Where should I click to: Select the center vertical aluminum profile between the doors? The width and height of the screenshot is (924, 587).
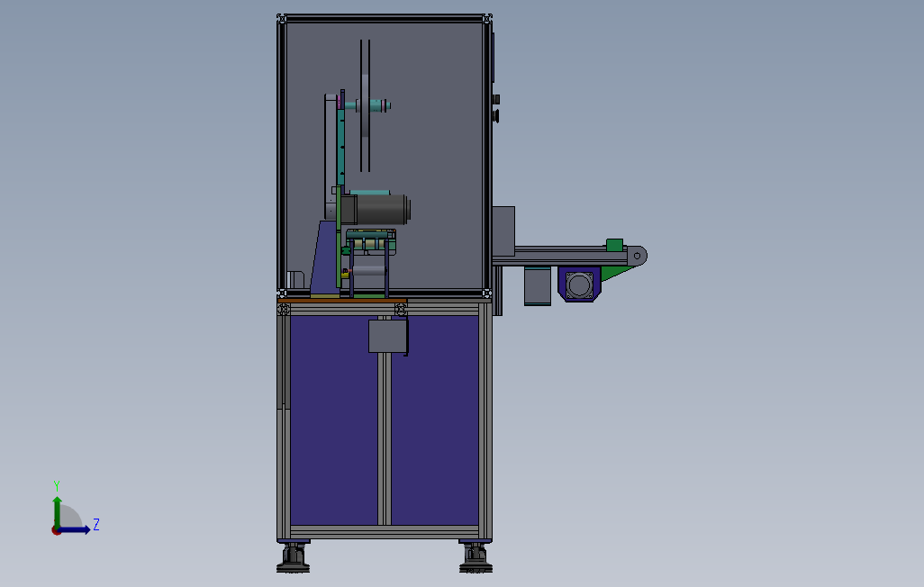tap(385, 438)
